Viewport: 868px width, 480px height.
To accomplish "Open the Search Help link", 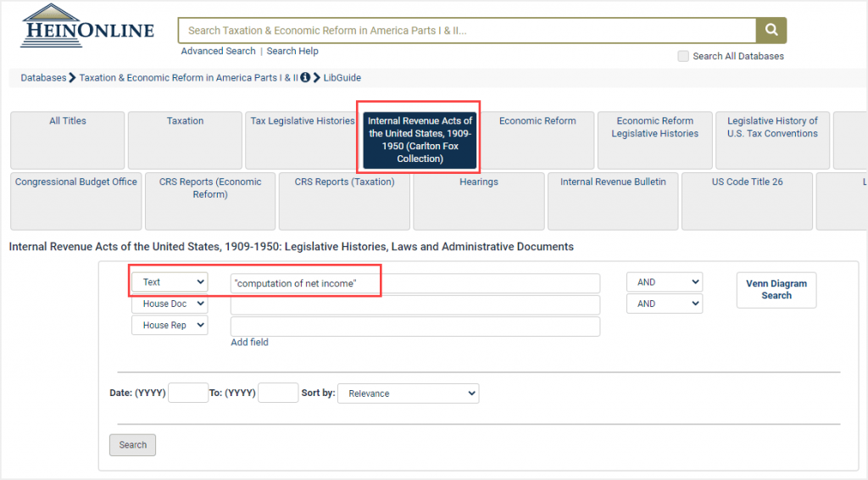I will [x=292, y=51].
